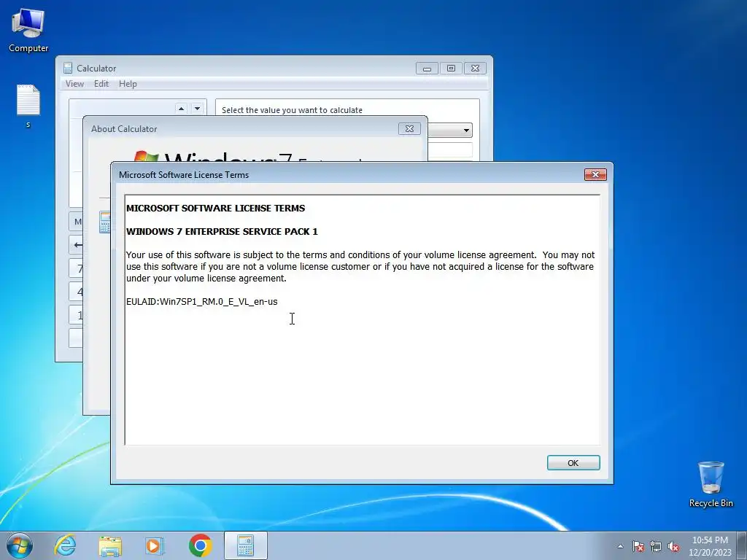
Task: Click the Calculator title bar icon
Action: tap(68, 68)
